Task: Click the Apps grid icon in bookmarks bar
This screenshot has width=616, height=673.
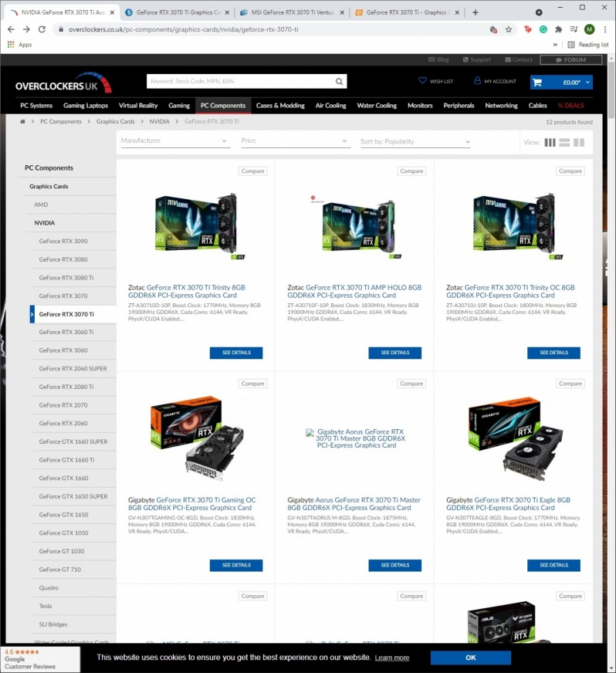Action: 11,44
